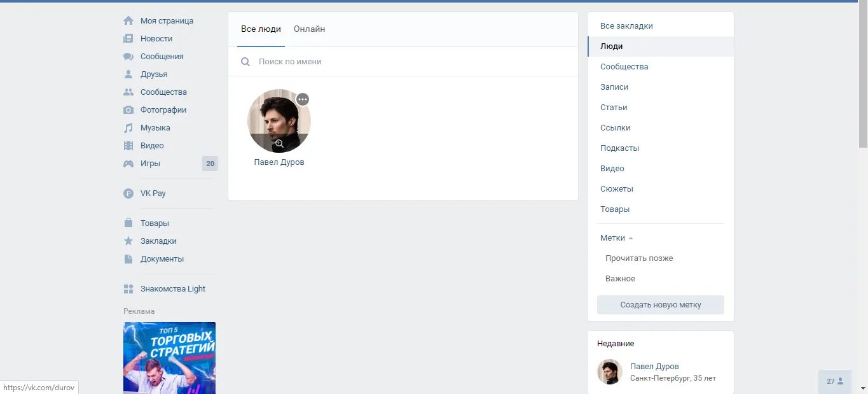Image resolution: width=868 pixels, height=394 pixels.
Task: Click the scrollbar down arrow
Action: [863, 388]
